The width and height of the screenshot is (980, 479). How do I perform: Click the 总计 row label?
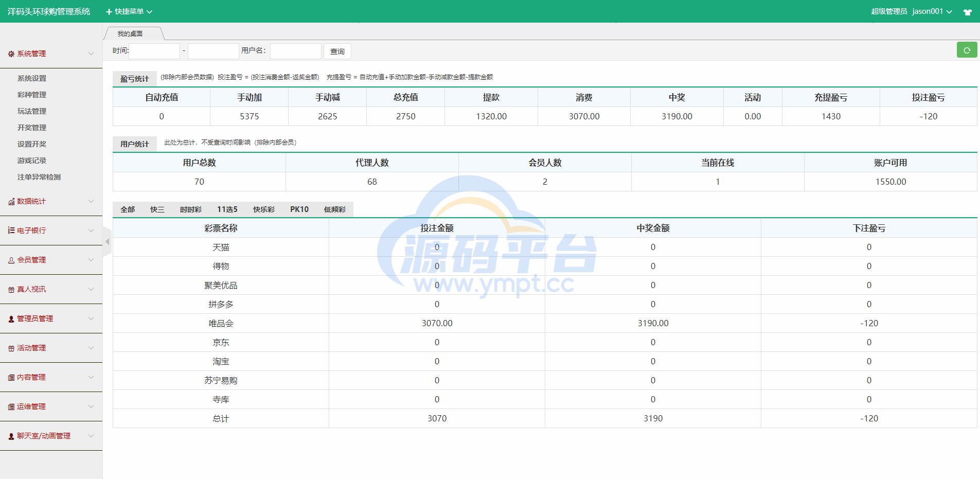pyautogui.click(x=221, y=418)
